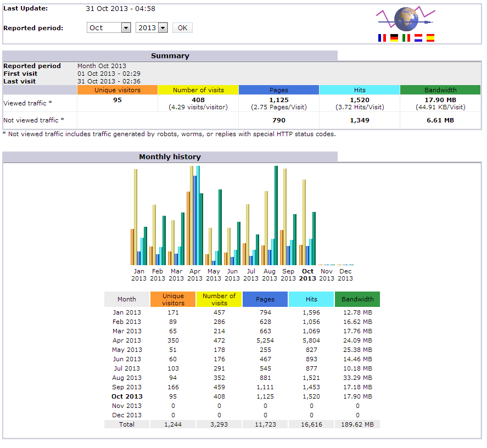Click the Unique visitors header in Summary
The width and height of the screenshot is (487, 448).
click(x=117, y=90)
